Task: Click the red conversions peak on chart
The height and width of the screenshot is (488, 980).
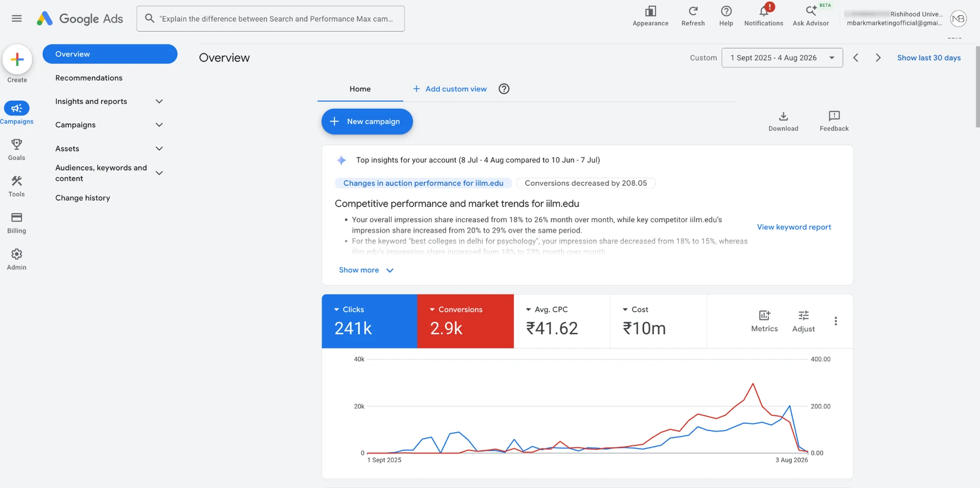Action: pos(753,384)
